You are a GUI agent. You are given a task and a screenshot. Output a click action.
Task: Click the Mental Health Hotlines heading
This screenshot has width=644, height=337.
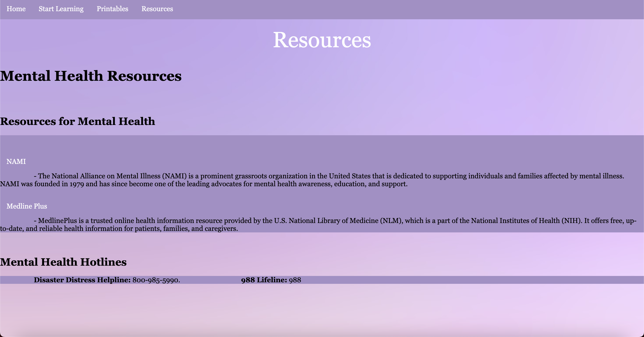click(x=63, y=262)
